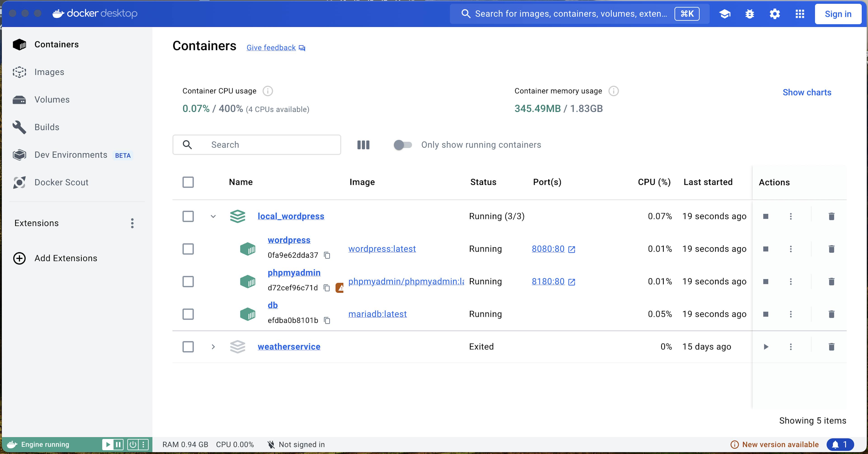
Task: Open the engine more-options dots in status bar
Action: tap(144, 445)
